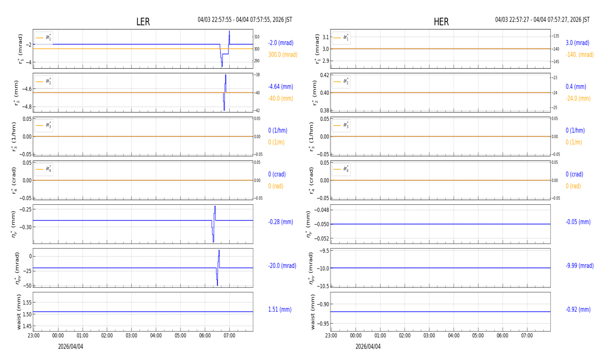Select the LER waist value 1.51 (mm)

point(280,310)
